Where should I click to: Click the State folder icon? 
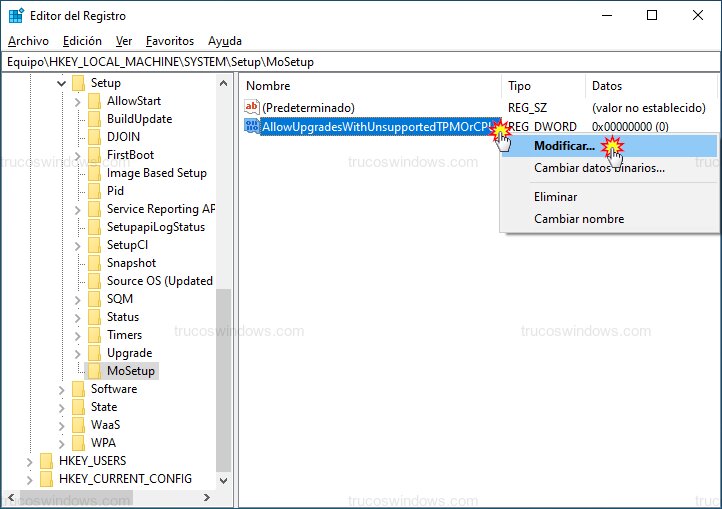[x=79, y=407]
